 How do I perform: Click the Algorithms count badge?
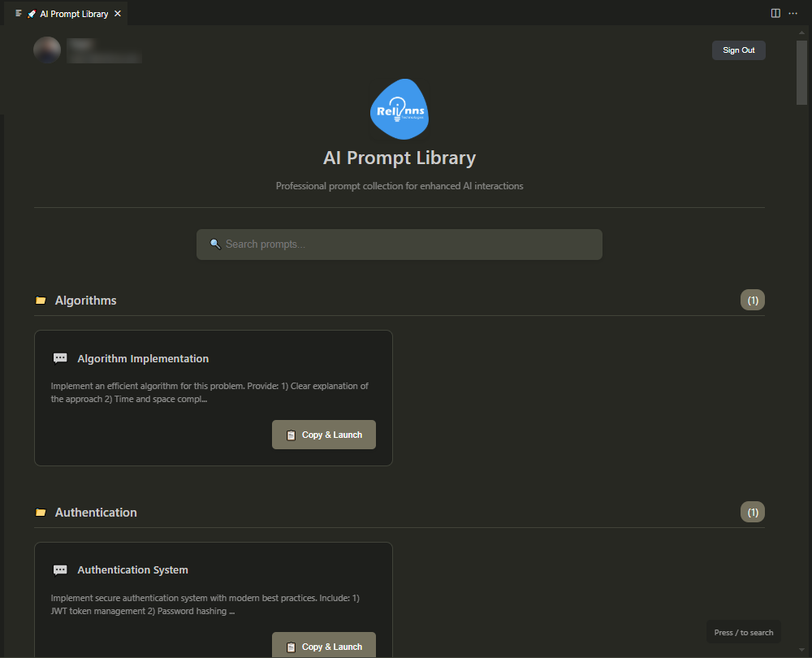pos(753,301)
